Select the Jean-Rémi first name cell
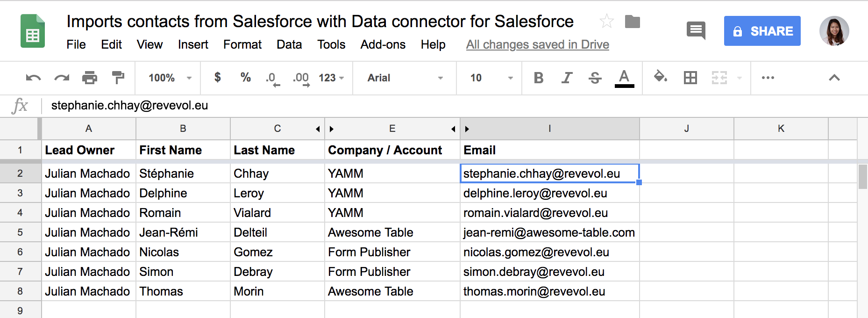This screenshot has width=868, height=318. pyautogui.click(x=183, y=232)
